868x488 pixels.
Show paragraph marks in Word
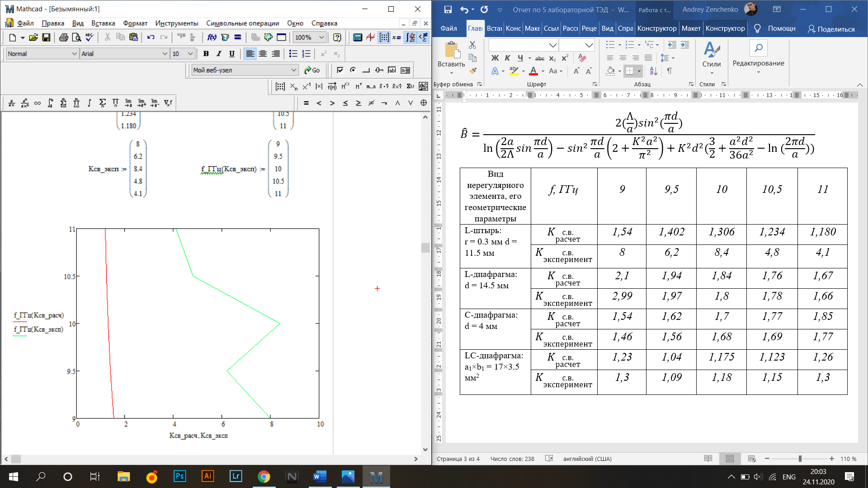click(x=670, y=71)
